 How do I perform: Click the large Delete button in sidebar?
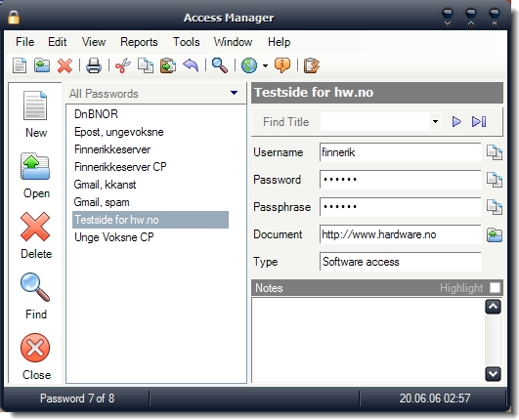click(36, 235)
